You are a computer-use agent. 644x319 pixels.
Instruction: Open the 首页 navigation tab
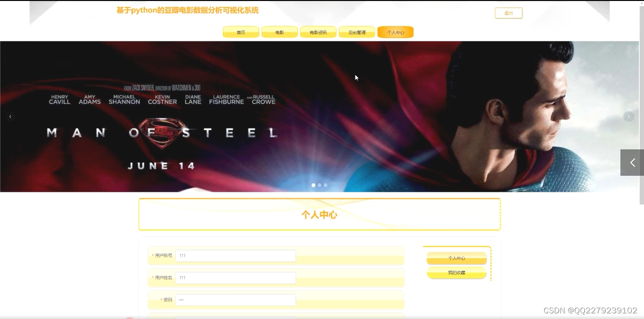tap(241, 32)
